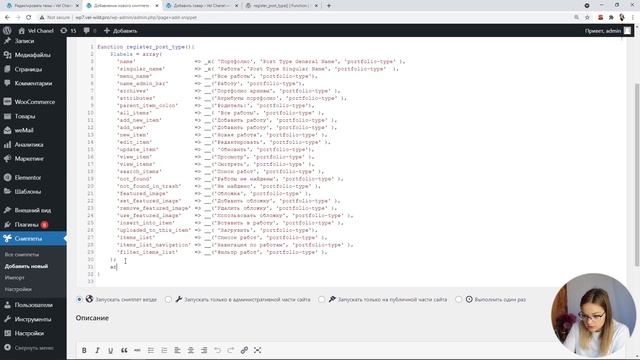The height and width of the screenshot is (360, 640).
Task: Open the Медиафайлы menu
Action: (x=33, y=55)
